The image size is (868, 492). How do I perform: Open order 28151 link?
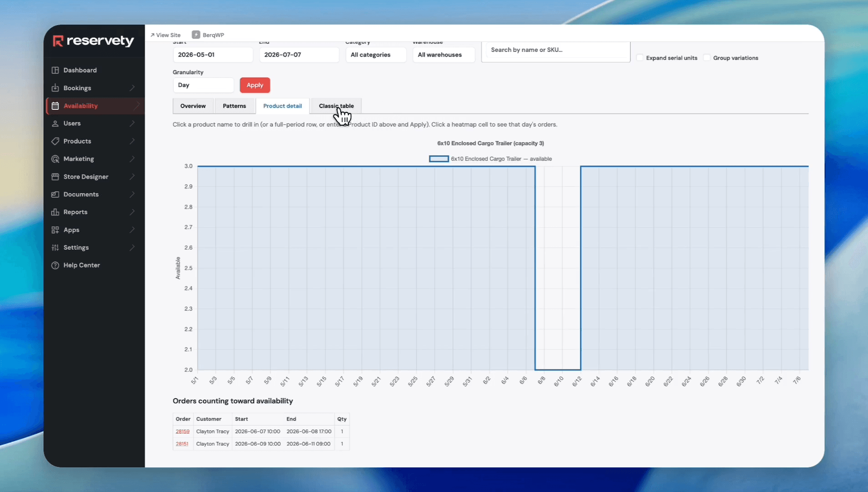(x=182, y=444)
